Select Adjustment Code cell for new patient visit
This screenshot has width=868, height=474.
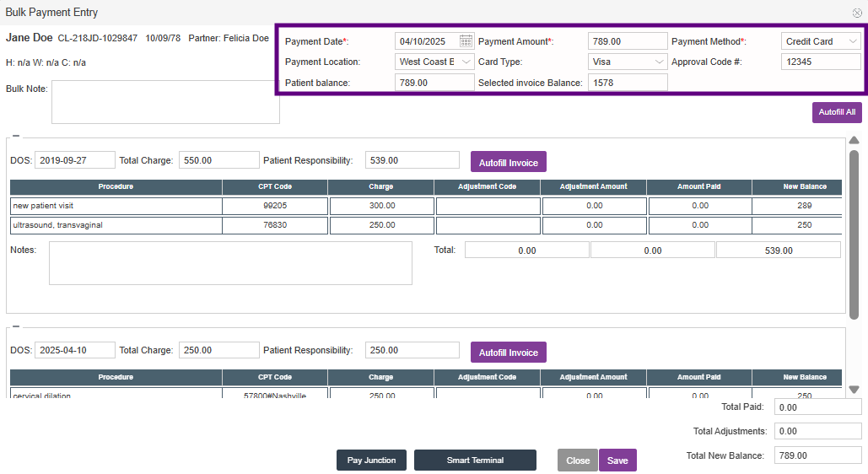click(488, 206)
